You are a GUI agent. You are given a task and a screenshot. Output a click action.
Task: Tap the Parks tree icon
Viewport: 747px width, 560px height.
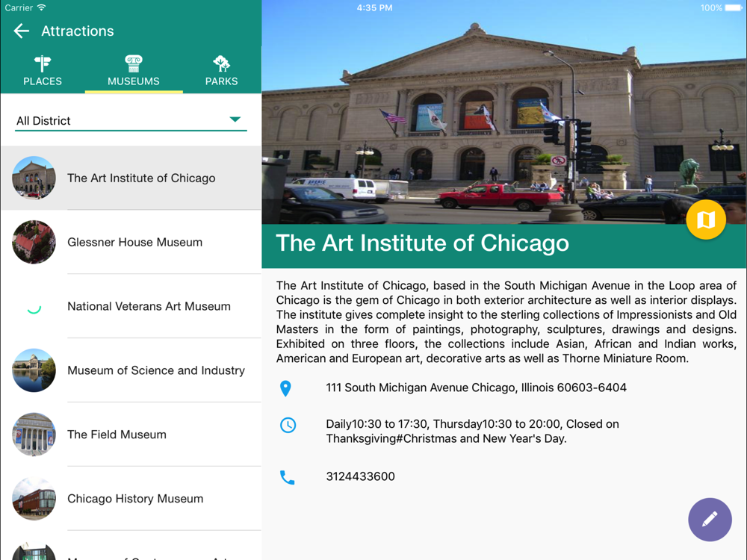(x=222, y=63)
